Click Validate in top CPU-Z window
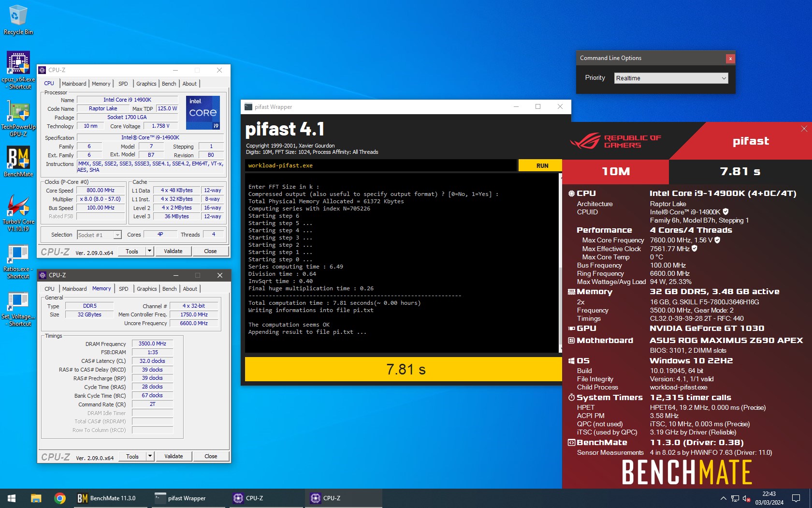Viewport: 812px width, 508px height. point(174,251)
